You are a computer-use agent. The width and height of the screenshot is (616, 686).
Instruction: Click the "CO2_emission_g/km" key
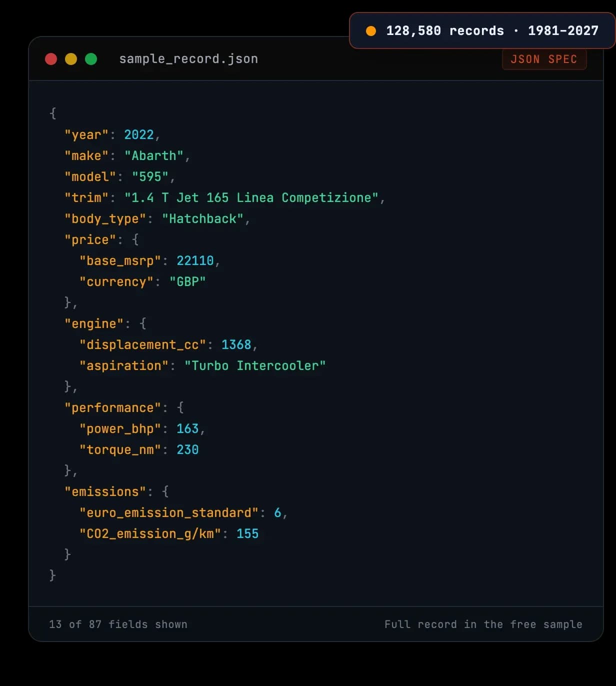(150, 534)
